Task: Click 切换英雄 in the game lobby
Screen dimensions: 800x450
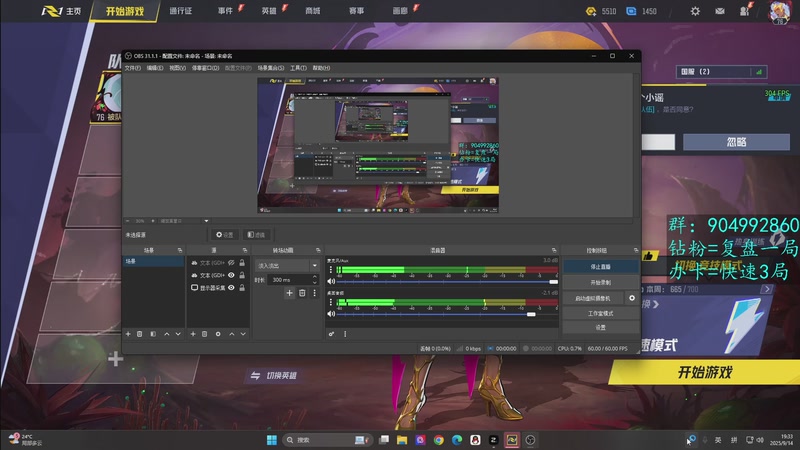Action: (x=273, y=376)
